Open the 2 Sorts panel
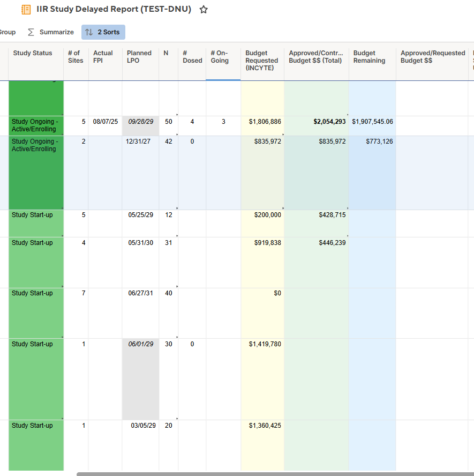 coord(103,32)
